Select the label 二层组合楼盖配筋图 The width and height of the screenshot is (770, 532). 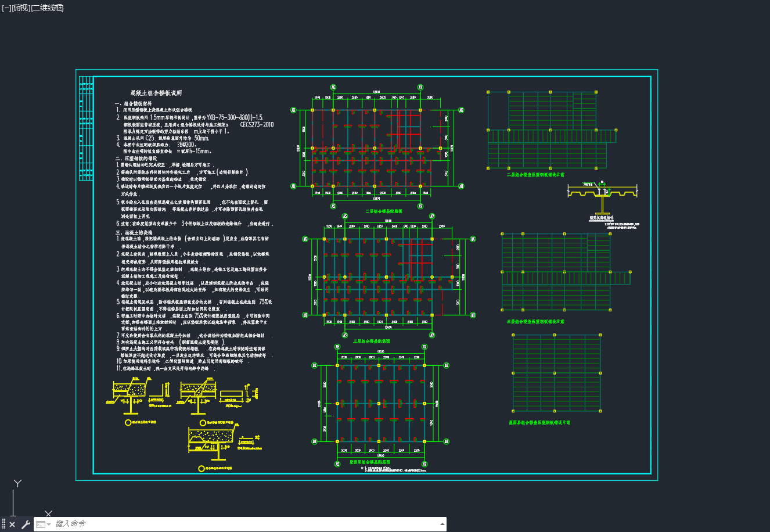383,211
